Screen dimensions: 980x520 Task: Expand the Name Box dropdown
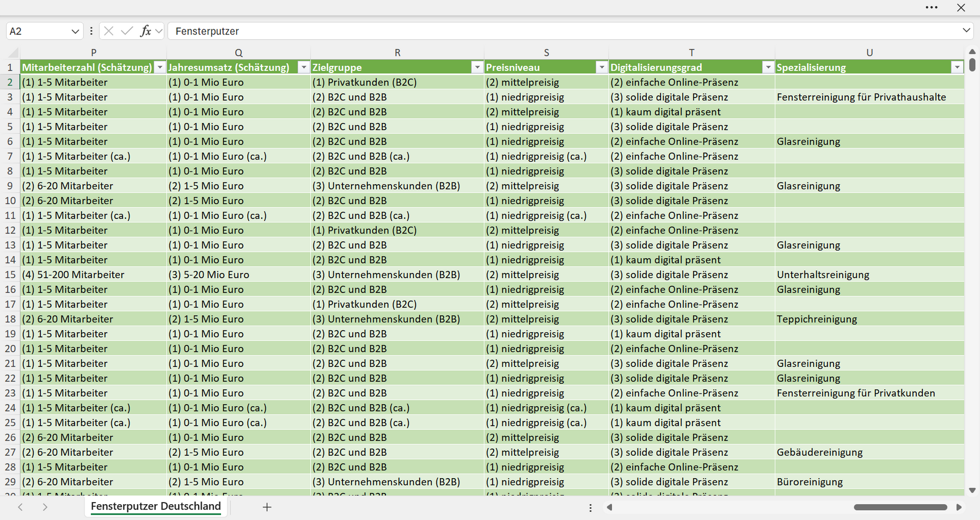point(75,32)
